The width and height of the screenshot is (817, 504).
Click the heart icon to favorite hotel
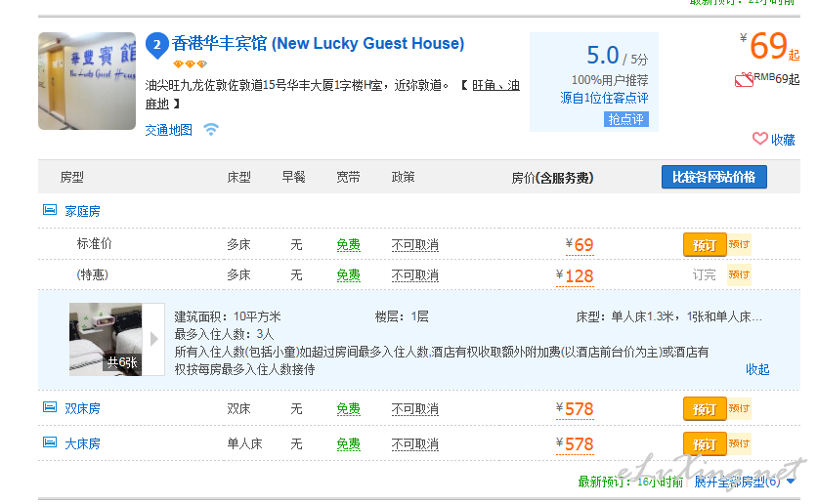point(760,139)
